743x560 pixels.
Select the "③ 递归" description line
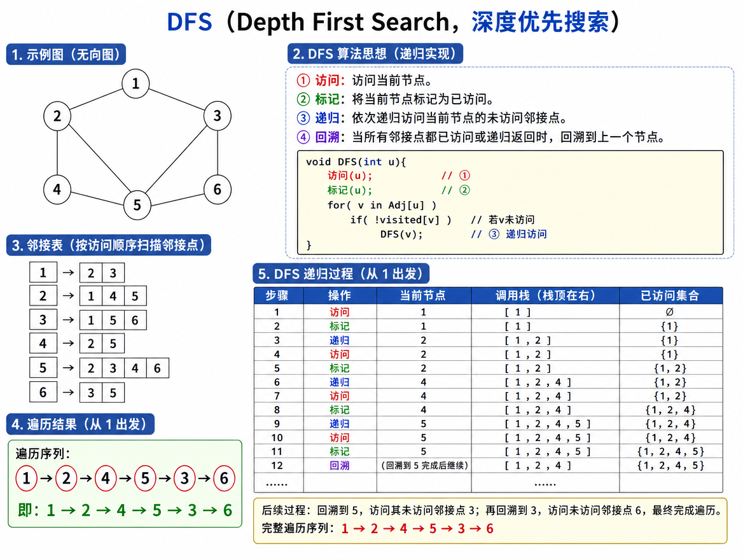[x=432, y=118]
